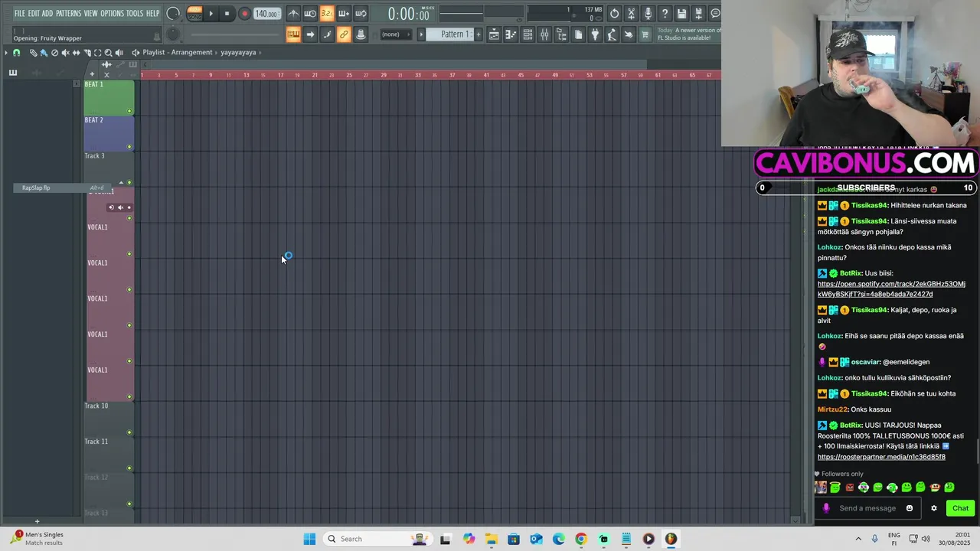Click the save floppy disk icon
Viewport: 980px width, 551px height.
tap(681, 13)
